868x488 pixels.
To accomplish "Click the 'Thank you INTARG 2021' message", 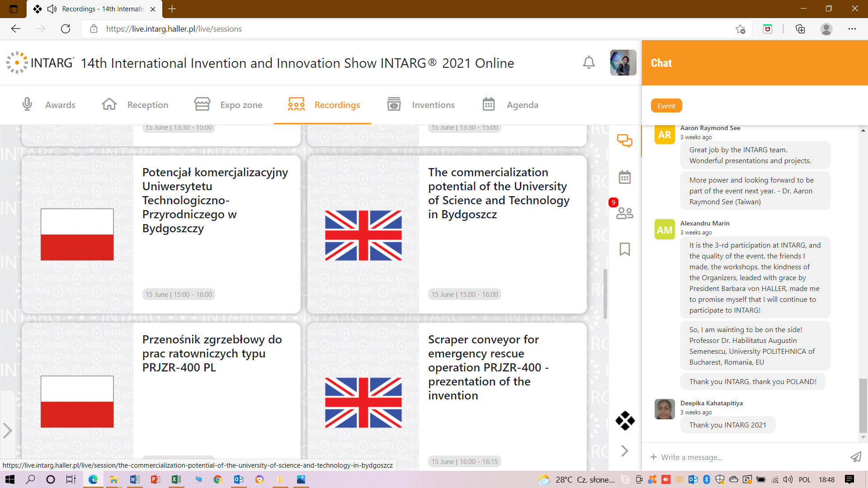I will [x=727, y=425].
